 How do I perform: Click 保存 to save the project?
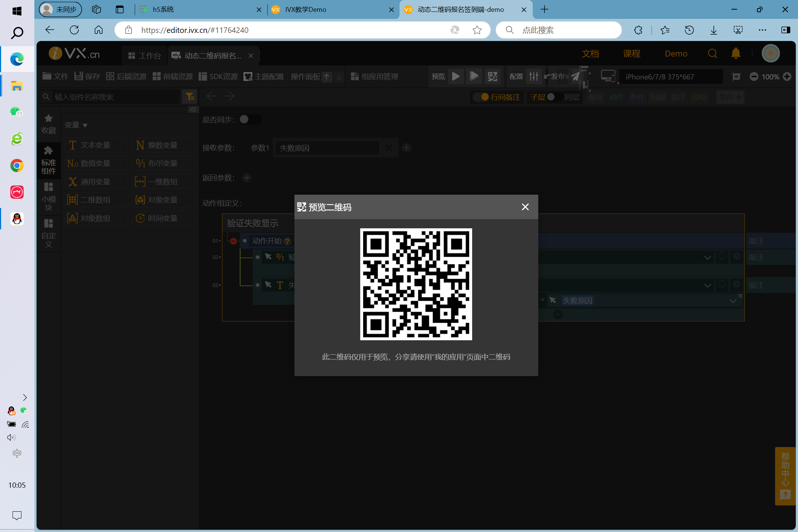coord(87,76)
